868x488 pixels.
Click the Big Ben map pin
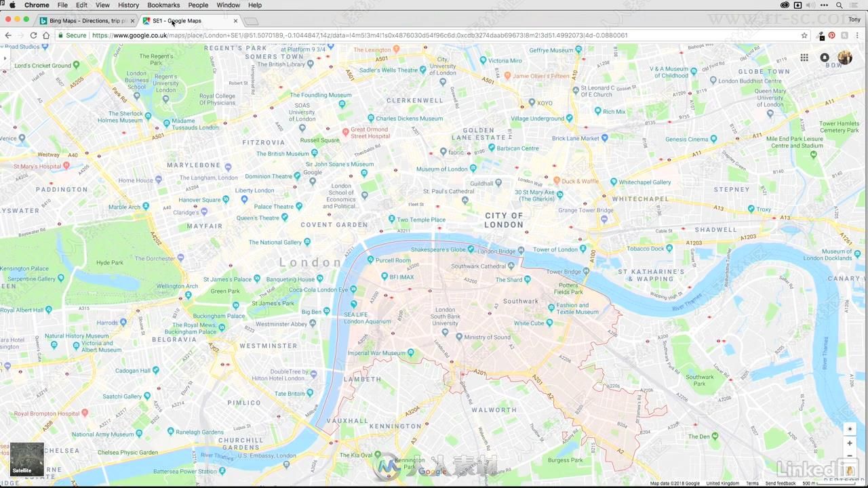(x=328, y=312)
